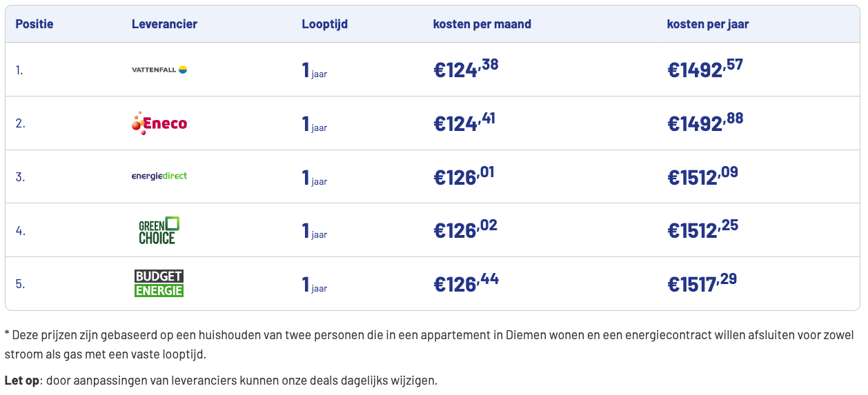Click position number 5. in table
This screenshot has height=395, width=868.
pyautogui.click(x=20, y=284)
